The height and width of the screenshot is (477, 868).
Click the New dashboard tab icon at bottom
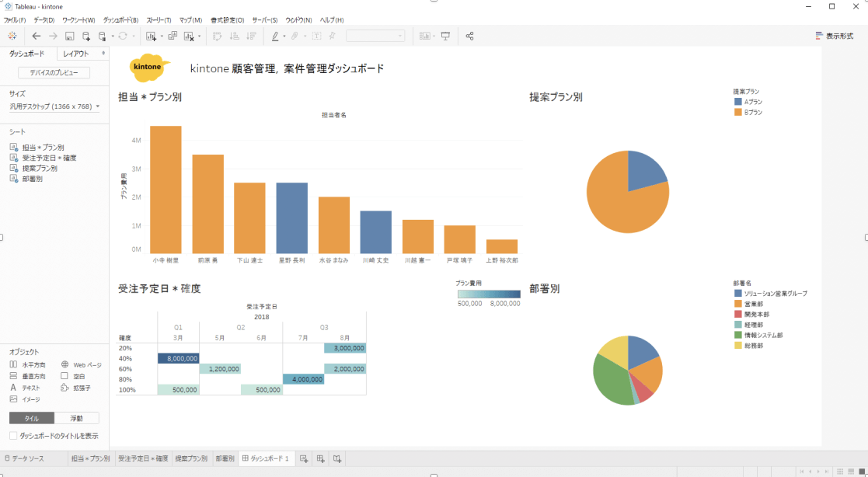(320, 458)
